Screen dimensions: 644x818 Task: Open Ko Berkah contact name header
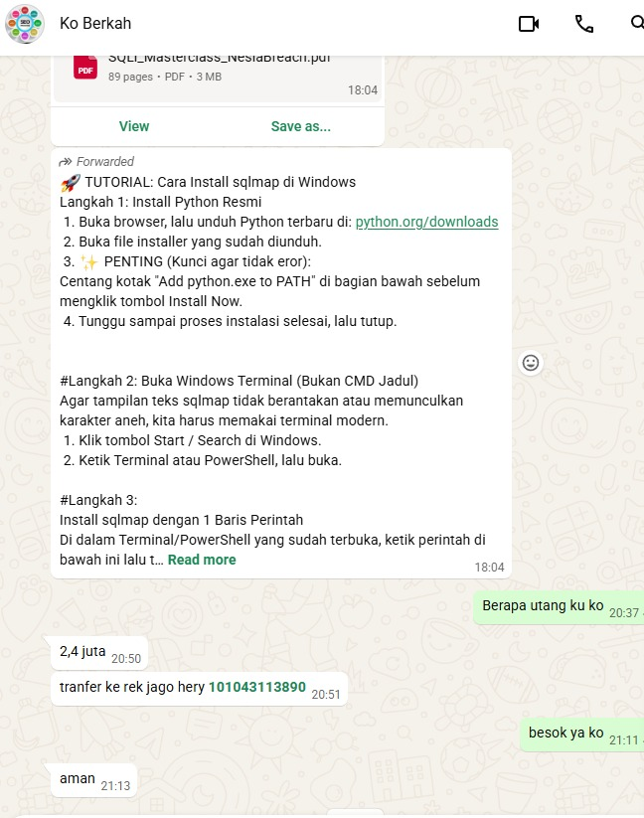(95, 24)
